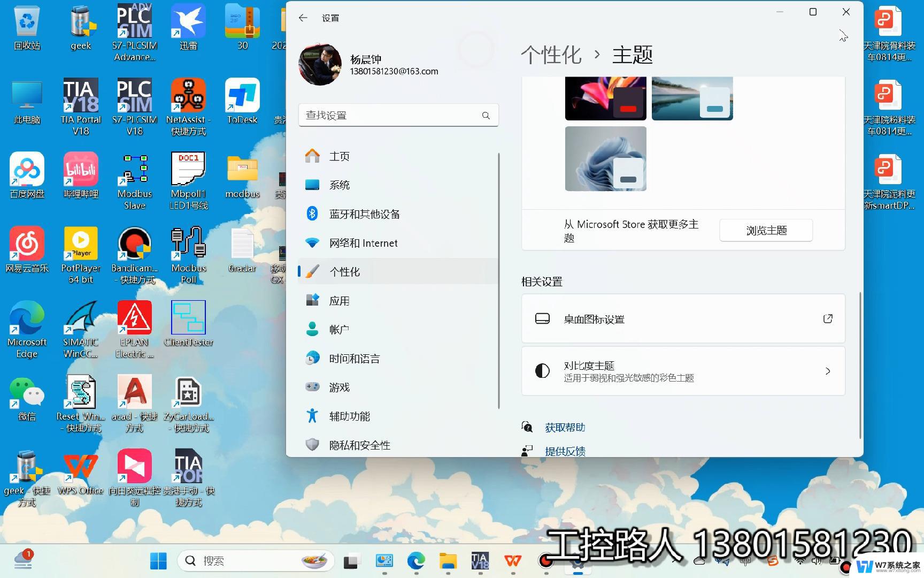This screenshot has height=578, width=924.
Task: Open the 迅雷 (Xunlei) desktop icon
Action: pyautogui.click(x=188, y=28)
